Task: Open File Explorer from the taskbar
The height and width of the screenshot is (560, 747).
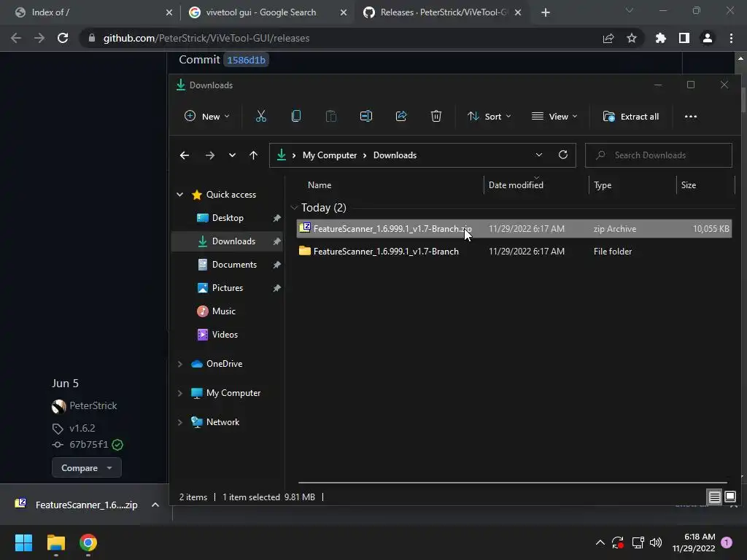Action: click(x=55, y=542)
